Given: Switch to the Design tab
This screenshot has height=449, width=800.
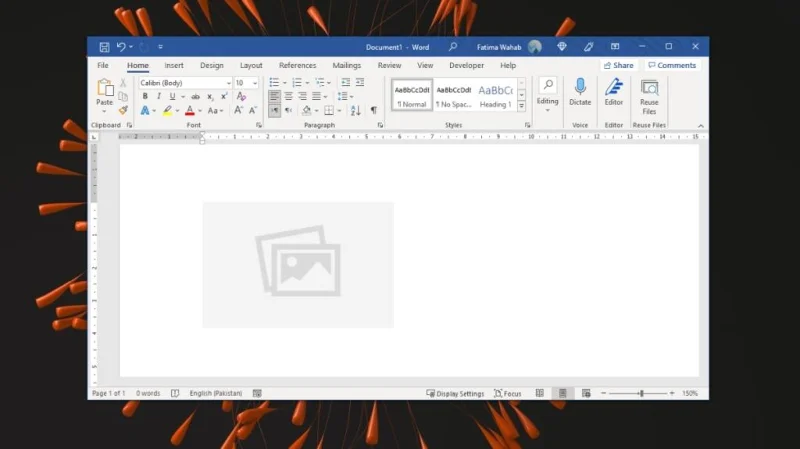Looking at the screenshot, I should 212,65.
